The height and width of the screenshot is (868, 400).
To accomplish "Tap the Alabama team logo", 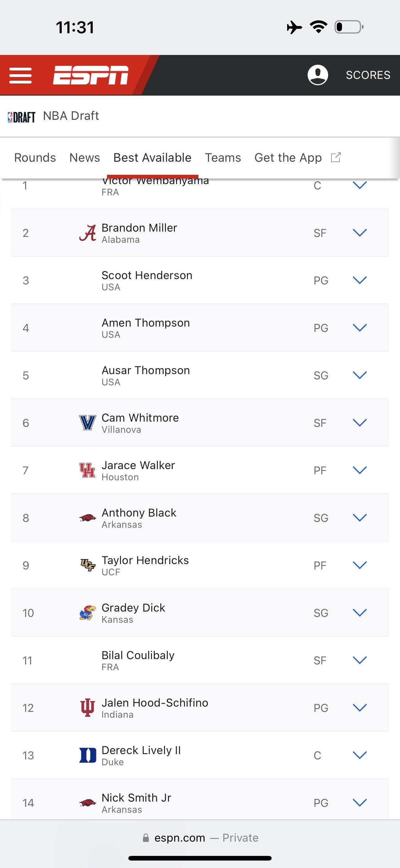I will pyautogui.click(x=87, y=233).
